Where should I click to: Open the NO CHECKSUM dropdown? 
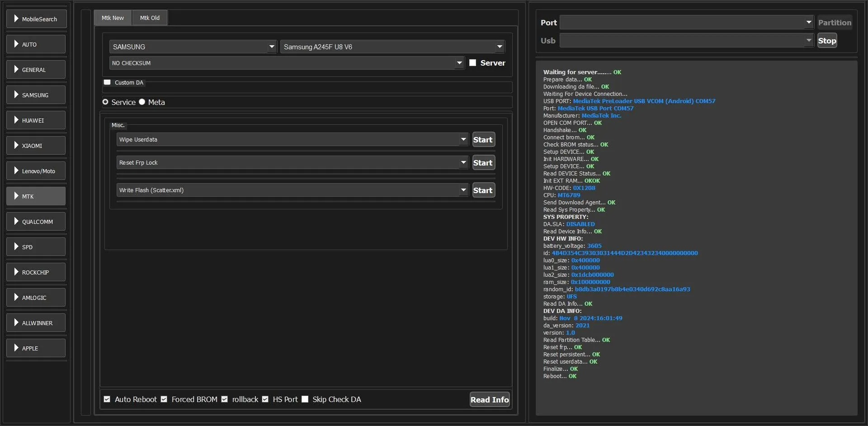pos(287,63)
